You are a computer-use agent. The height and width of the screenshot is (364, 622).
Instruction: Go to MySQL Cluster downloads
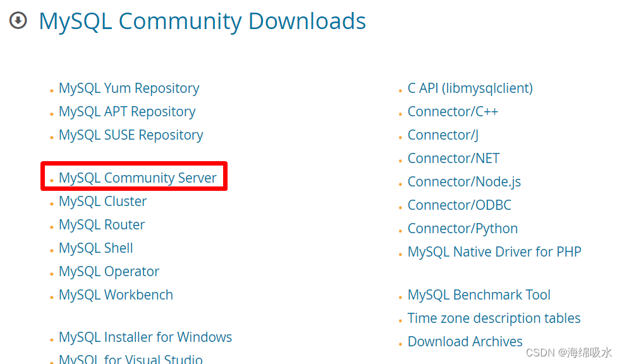(103, 202)
